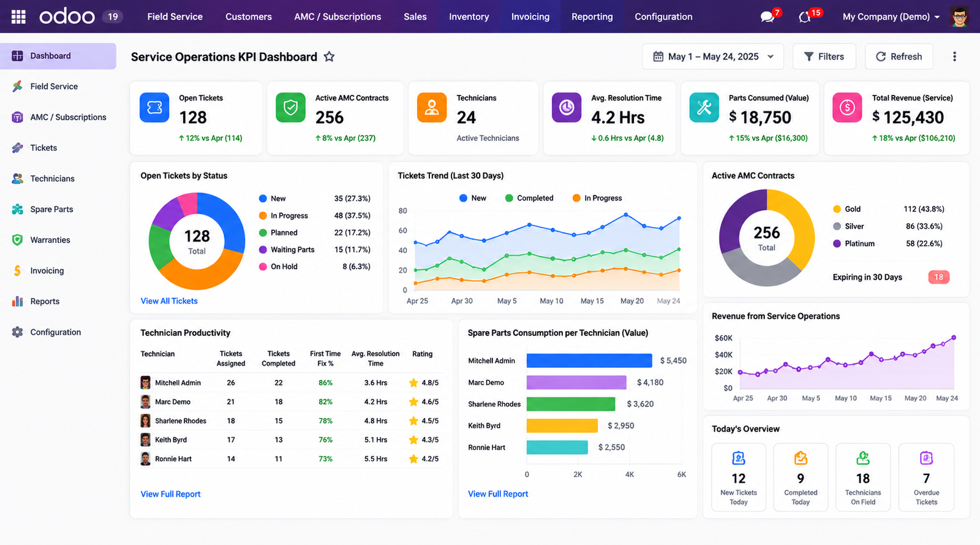Click the Spare Parts sidebar icon

coord(17,209)
